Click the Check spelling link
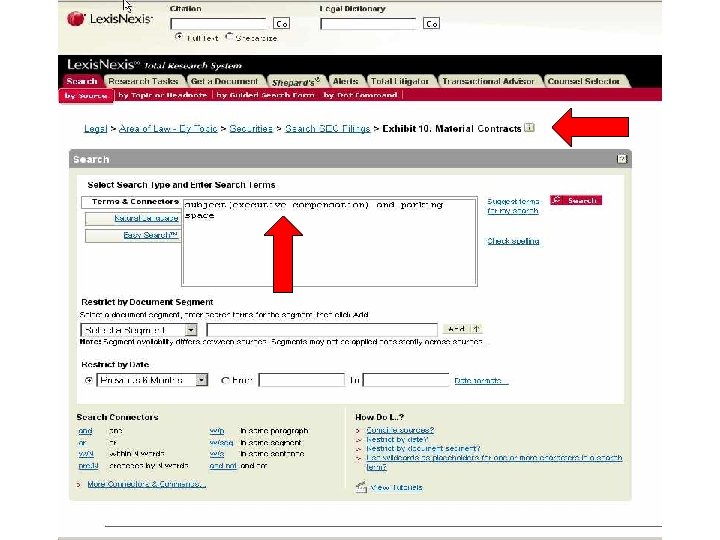Viewport: 720px width, 540px height. (x=513, y=241)
